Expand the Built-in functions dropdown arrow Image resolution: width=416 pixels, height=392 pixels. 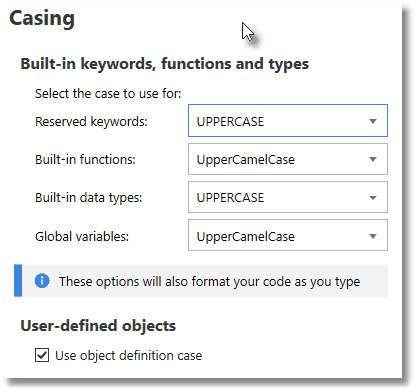pyautogui.click(x=373, y=159)
